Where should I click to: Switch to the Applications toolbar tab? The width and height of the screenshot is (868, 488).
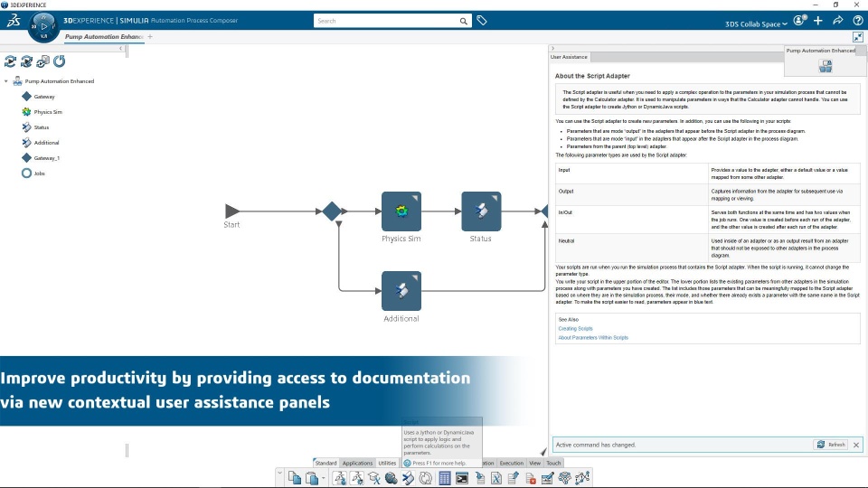(357, 463)
